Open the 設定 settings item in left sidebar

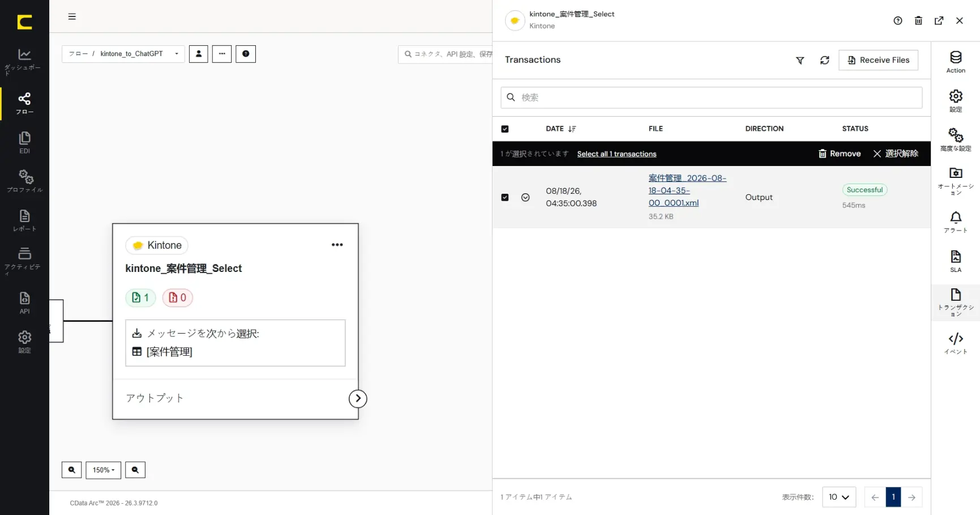[x=24, y=342]
